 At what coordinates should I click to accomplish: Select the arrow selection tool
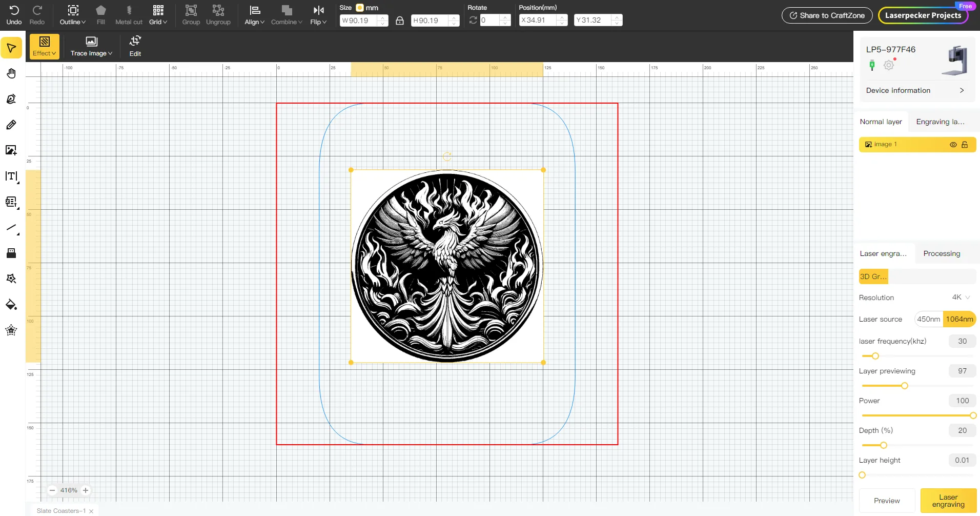click(x=11, y=48)
